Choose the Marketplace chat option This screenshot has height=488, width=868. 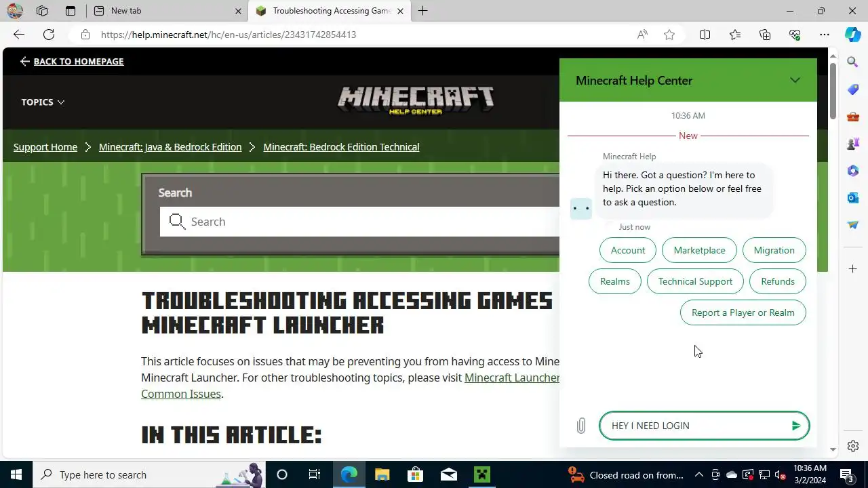[x=699, y=250]
